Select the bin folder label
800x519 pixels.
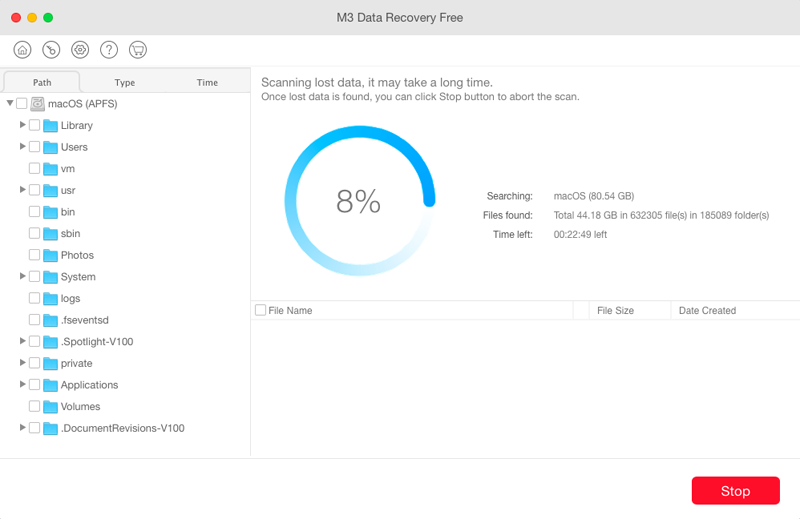point(68,212)
